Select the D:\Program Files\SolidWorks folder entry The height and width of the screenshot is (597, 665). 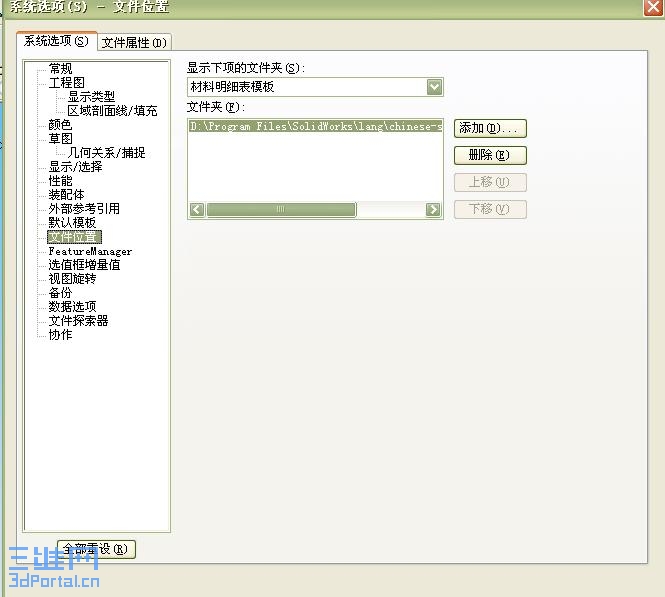(x=316, y=126)
